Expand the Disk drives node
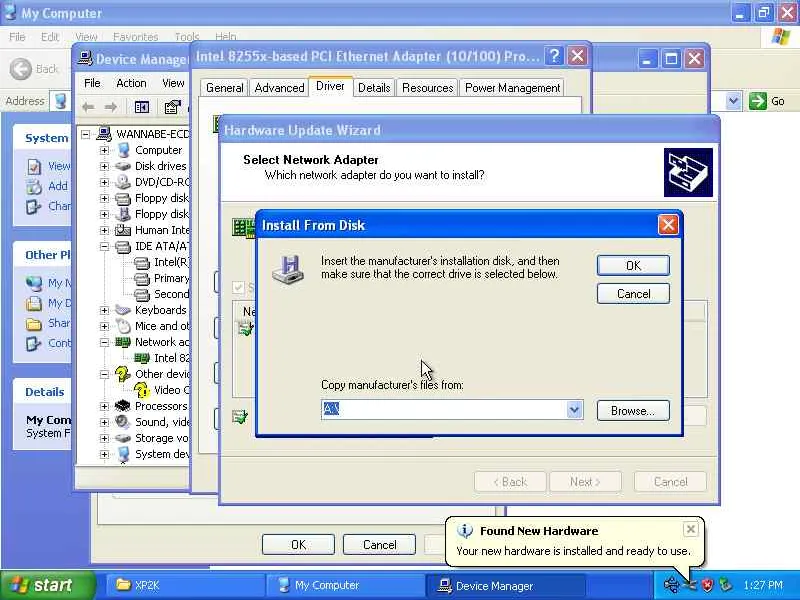Screen dimensions: 800x600 tap(104, 166)
